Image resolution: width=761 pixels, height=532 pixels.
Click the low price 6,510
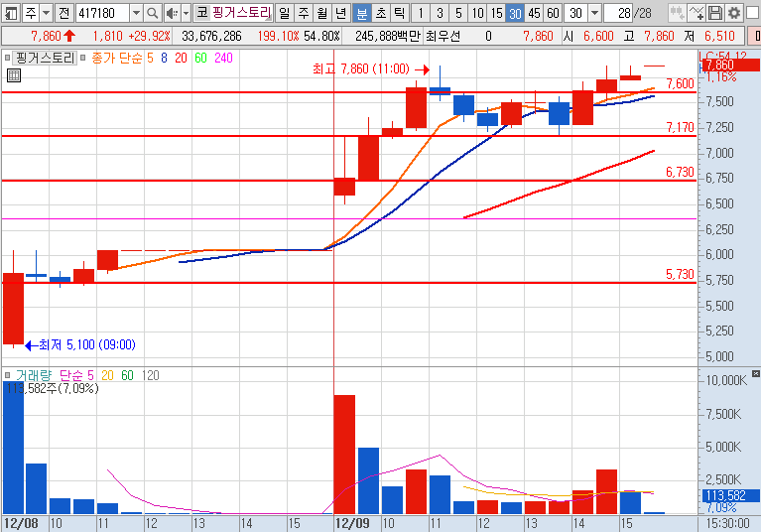coord(719,36)
